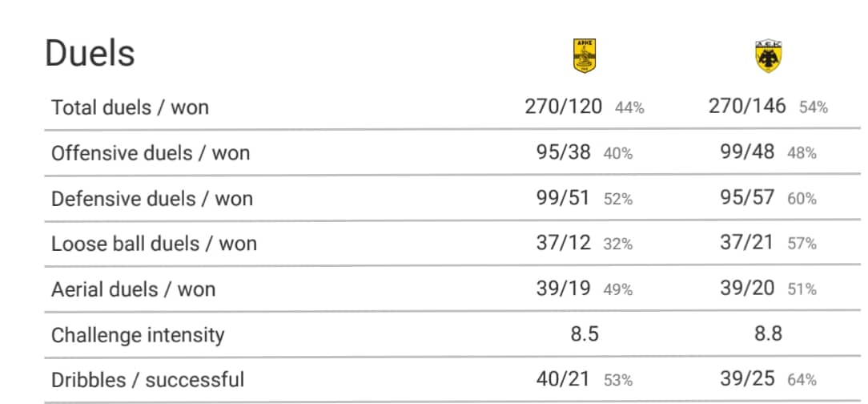Select AEK offensive duels value 99/48
This screenshot has height=404, width=868.
pos(747,151)
